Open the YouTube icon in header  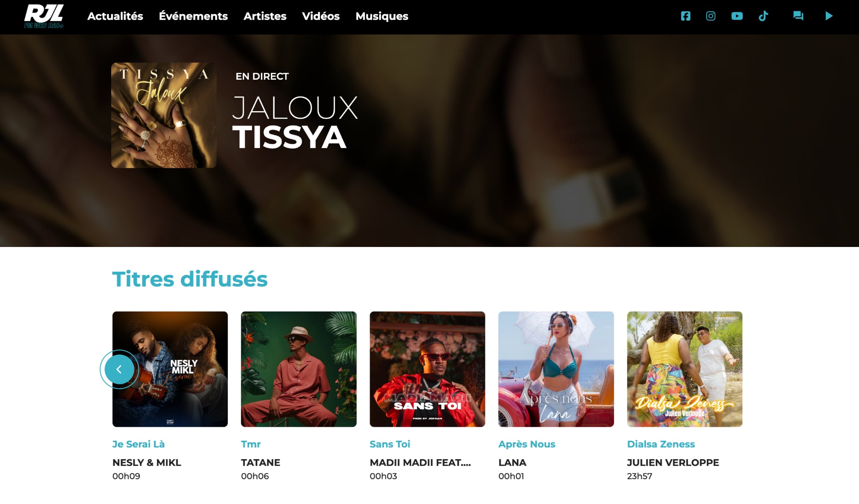(x=737, y=16)
